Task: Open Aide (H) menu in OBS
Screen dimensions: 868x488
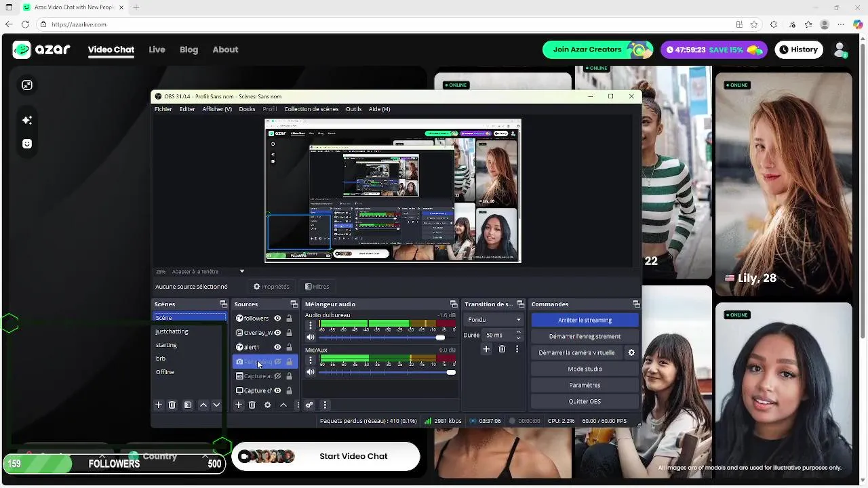Action: click(379, 109)
